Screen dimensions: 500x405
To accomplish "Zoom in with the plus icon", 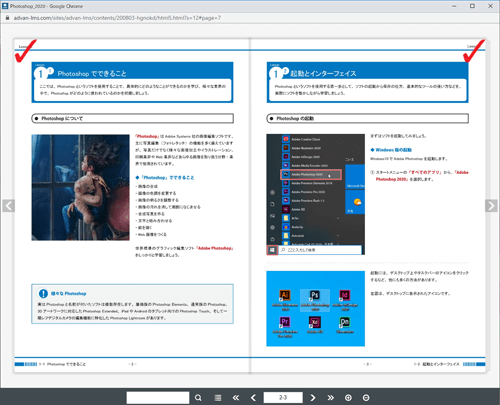I will (x=348, y=398).
